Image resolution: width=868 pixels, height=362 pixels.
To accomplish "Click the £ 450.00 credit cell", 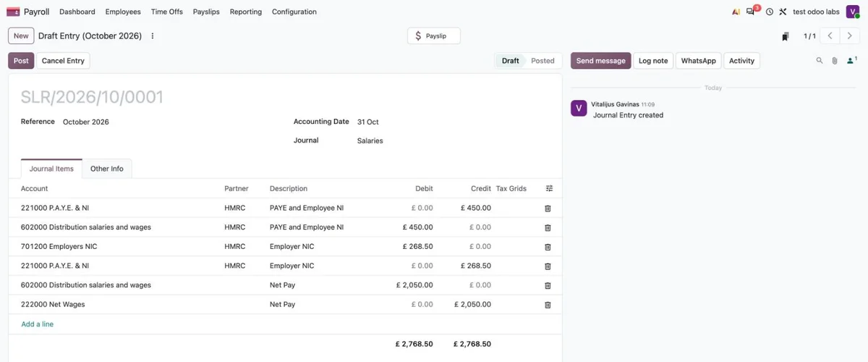I will coord(476,208).
